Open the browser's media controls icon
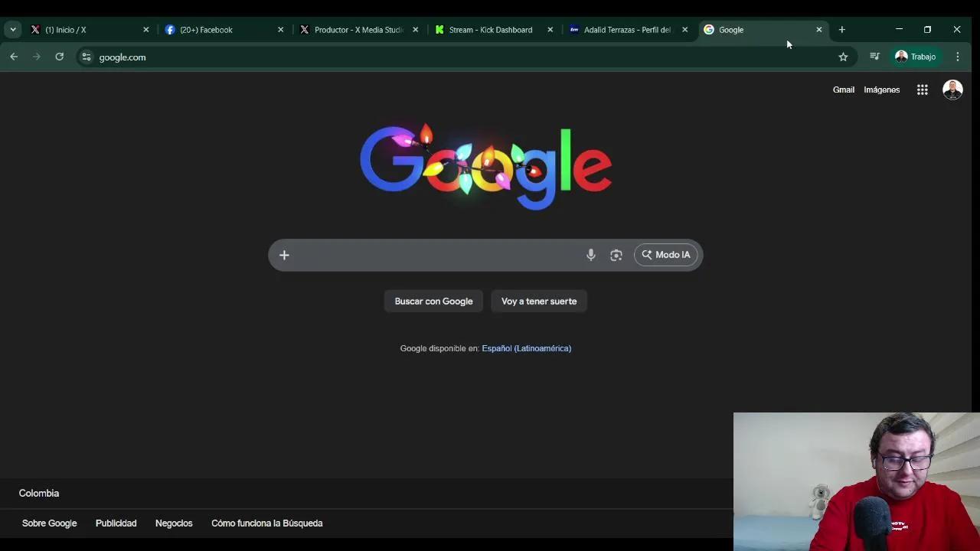 [874, 57]
